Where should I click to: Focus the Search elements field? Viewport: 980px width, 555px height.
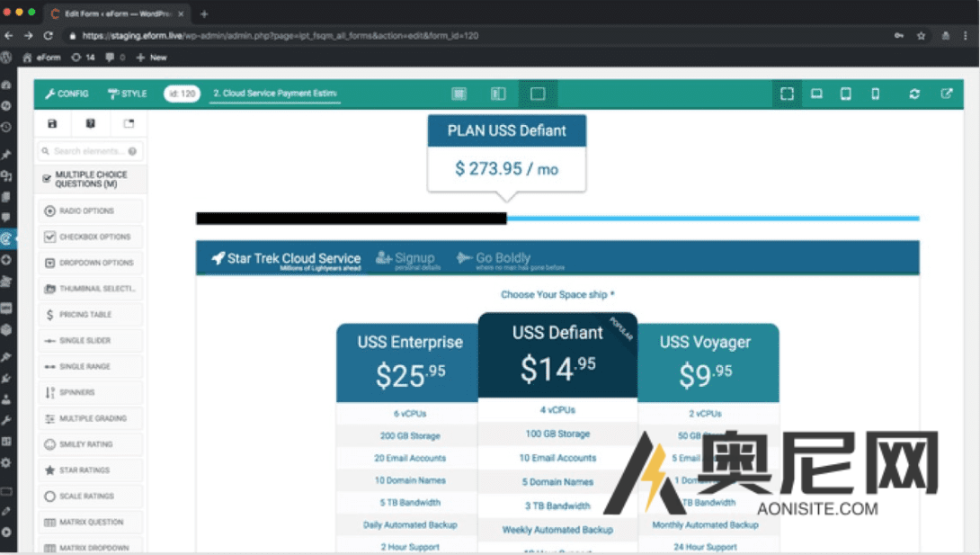pos(91,151)
